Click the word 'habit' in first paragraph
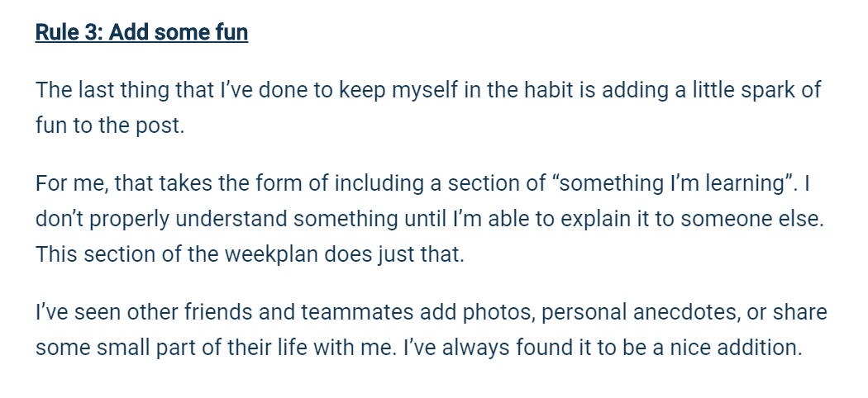The width and height of the screenshot is (868, 398). point(547,89)
